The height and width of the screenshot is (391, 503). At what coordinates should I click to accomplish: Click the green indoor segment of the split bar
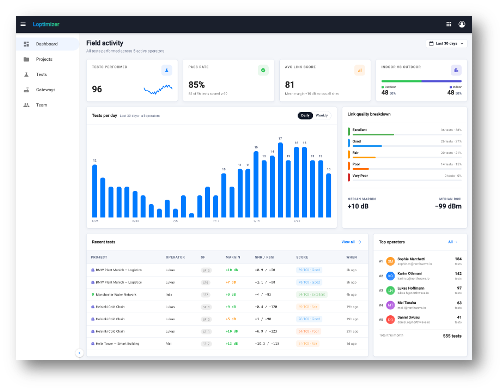point(401,81)
